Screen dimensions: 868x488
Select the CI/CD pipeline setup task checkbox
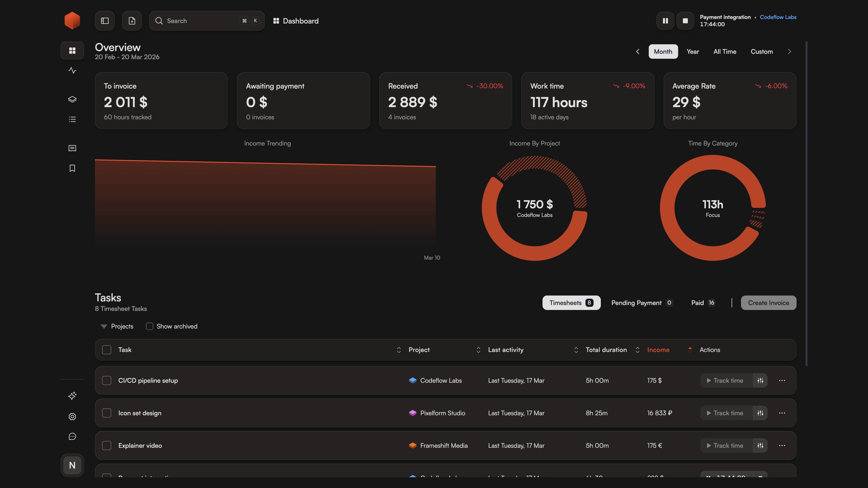(x=106, y=380)
